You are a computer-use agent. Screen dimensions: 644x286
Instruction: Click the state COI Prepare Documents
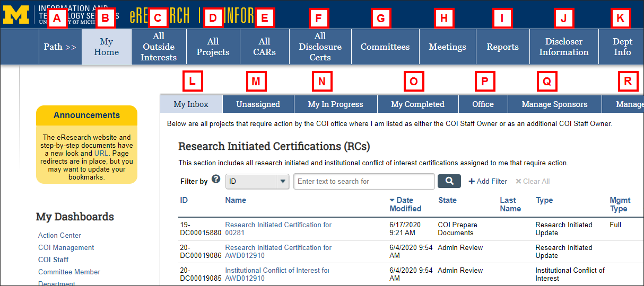pyautogui.click(x=458, y=229)
